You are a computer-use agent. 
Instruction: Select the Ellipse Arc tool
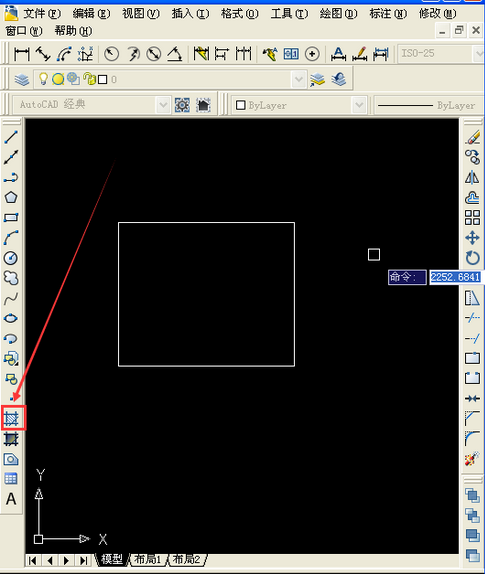point(11,339)
